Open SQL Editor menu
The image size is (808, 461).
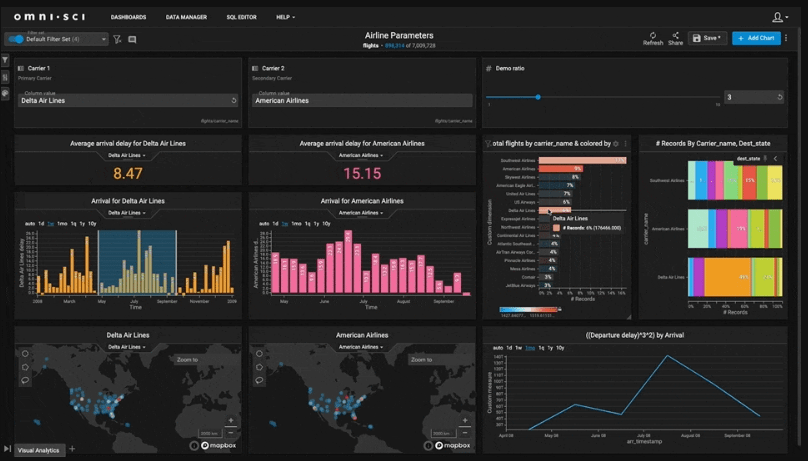[x=241, y=17]
